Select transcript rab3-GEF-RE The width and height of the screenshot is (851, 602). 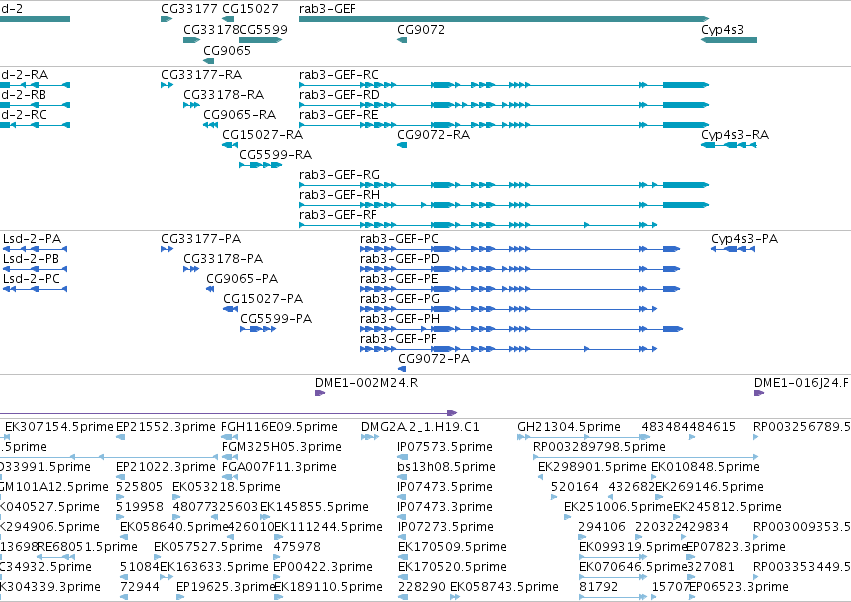tap(504, 125)
